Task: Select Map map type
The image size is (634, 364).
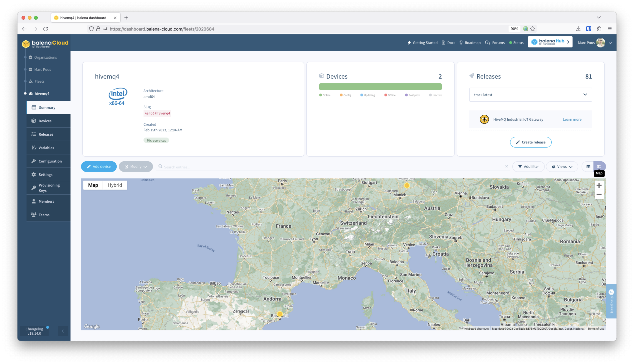Action: 93,185
